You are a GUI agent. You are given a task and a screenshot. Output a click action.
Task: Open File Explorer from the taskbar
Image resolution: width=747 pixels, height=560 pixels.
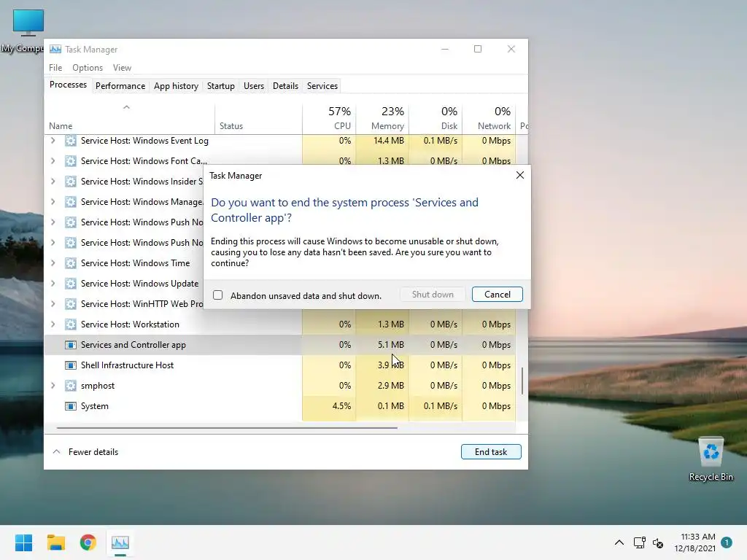click(55, 542)
